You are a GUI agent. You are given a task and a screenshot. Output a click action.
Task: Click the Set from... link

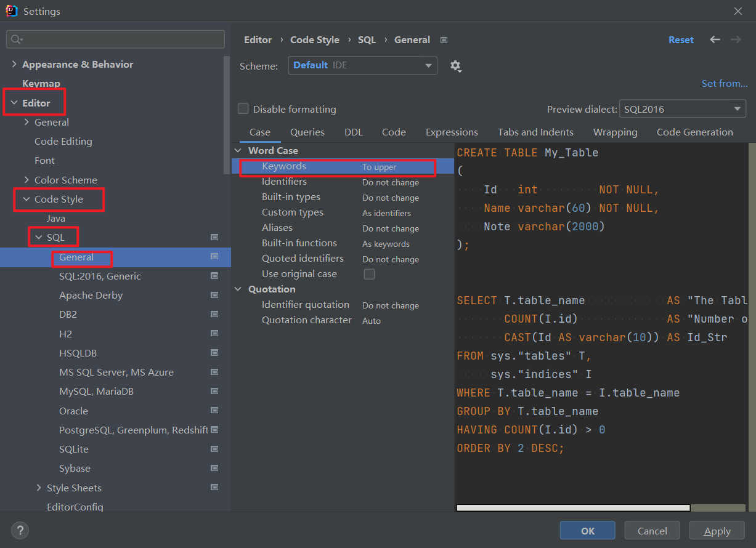pos(724,83)
